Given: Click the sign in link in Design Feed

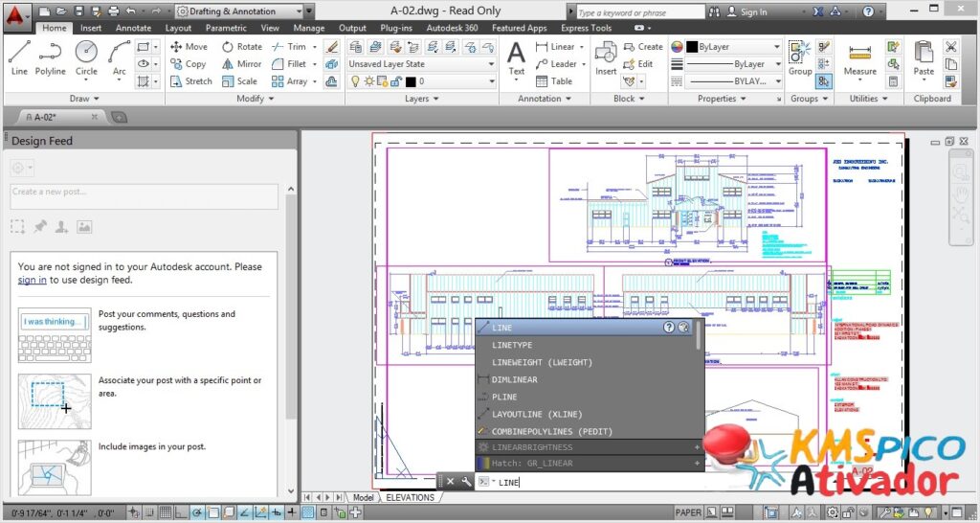Looking at the screenshot, I should pyautogui.click(x=32, y=280).
